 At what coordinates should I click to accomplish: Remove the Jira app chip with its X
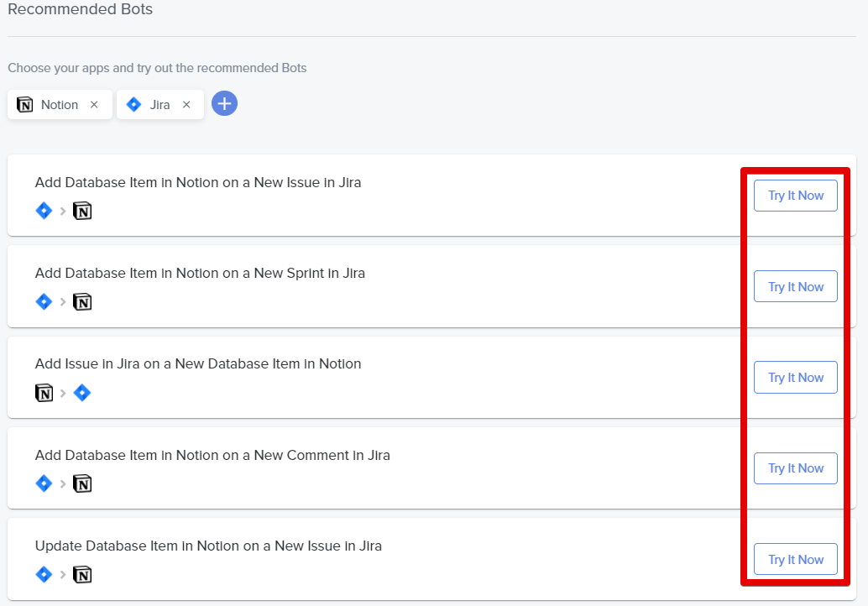click(x=186, y=105)
